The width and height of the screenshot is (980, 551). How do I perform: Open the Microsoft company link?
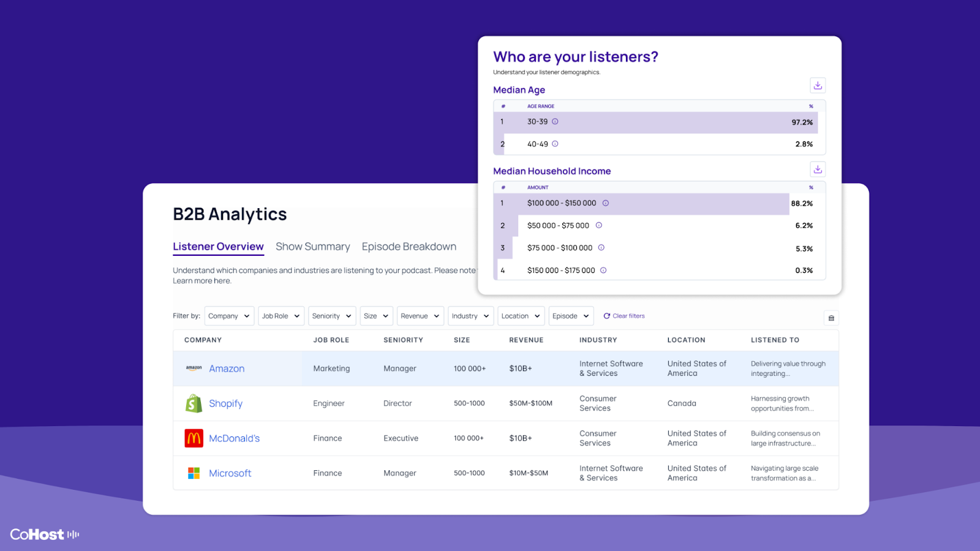(x=230, y=473)
